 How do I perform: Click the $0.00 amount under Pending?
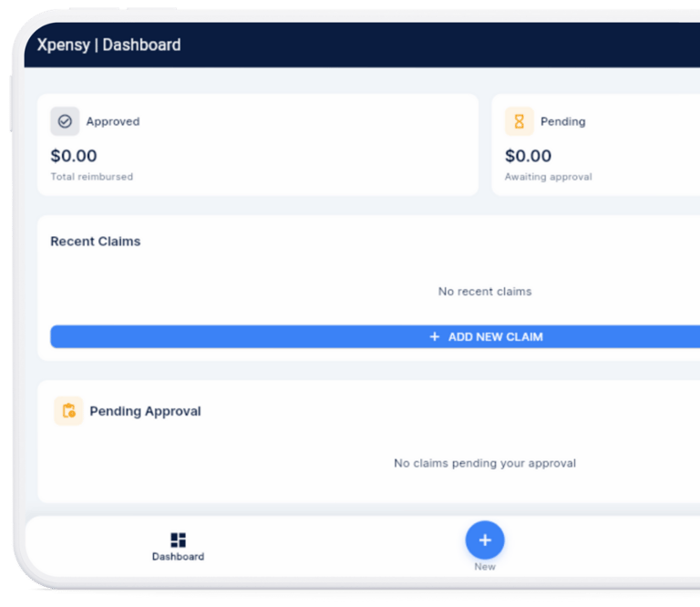(528, 156)
